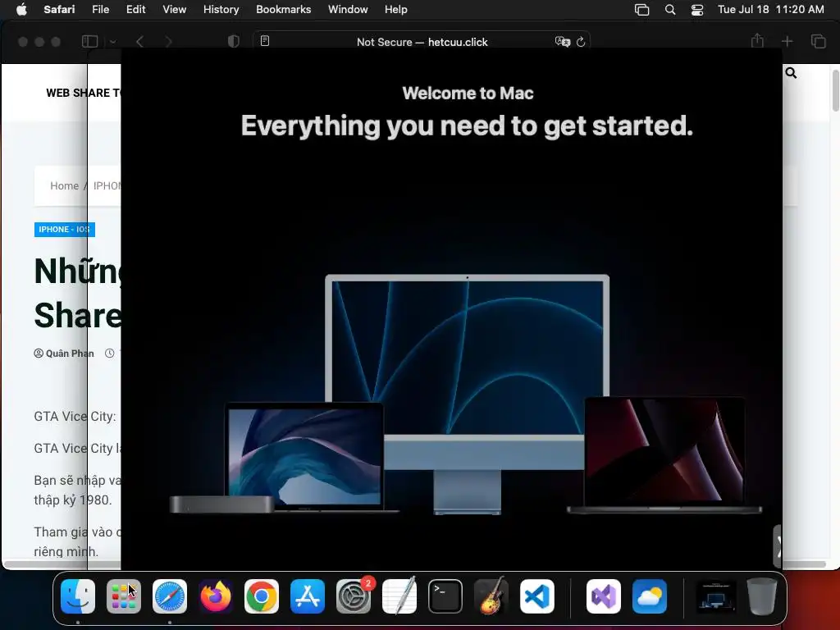
Task: Open Terminal from the Dock
Action: point(445,596)
